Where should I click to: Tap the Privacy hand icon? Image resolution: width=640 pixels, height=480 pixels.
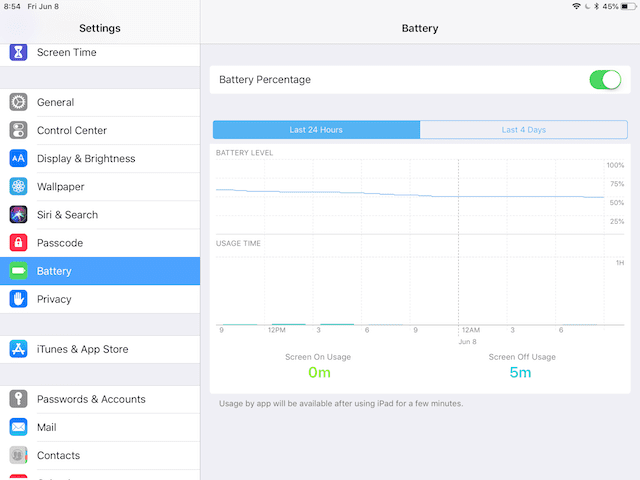click(18, 299)
